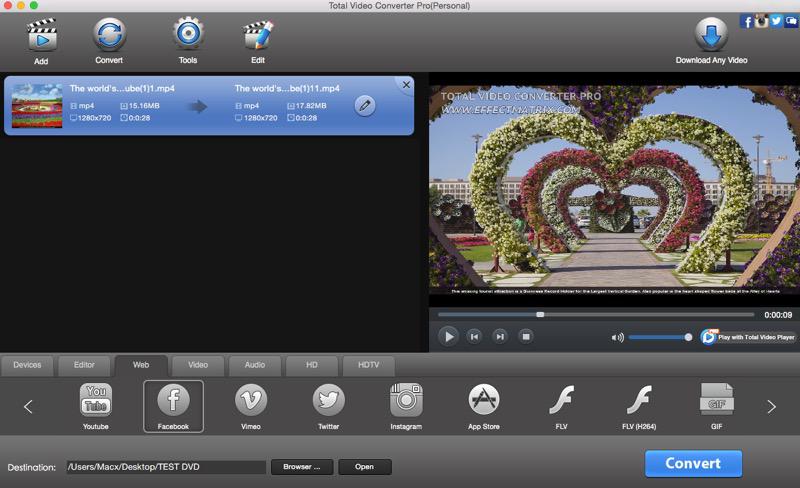Click the source size 15.16MB value
The height and width of the screenshot is (488, 800).
click(x=144, y=106)
